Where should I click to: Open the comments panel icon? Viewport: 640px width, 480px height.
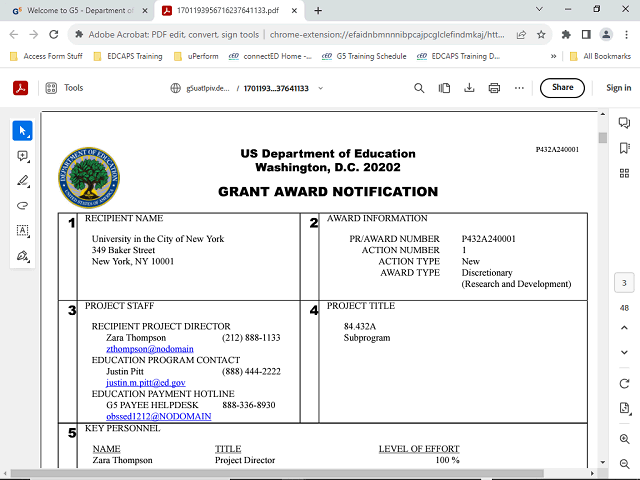coord(624,122)
